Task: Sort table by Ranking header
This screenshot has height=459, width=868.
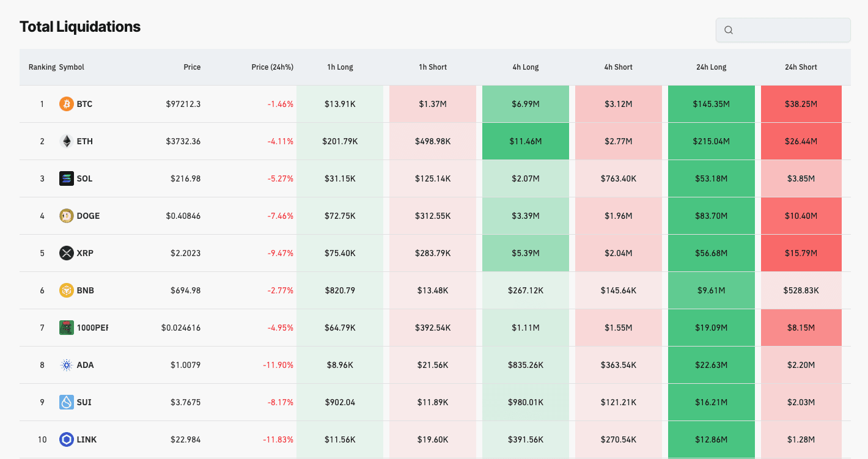Action: point(42,67)
